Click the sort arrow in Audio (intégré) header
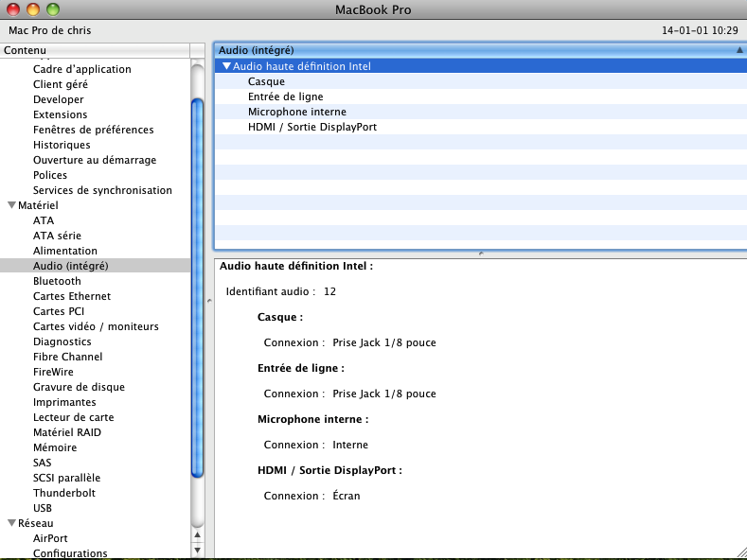Viewport: 747px width, 560px height. (739, 50)
